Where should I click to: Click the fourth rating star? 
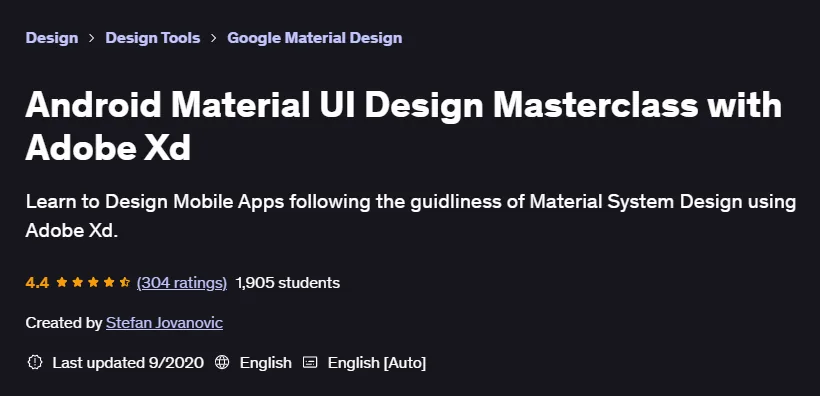tap(109, 282)
